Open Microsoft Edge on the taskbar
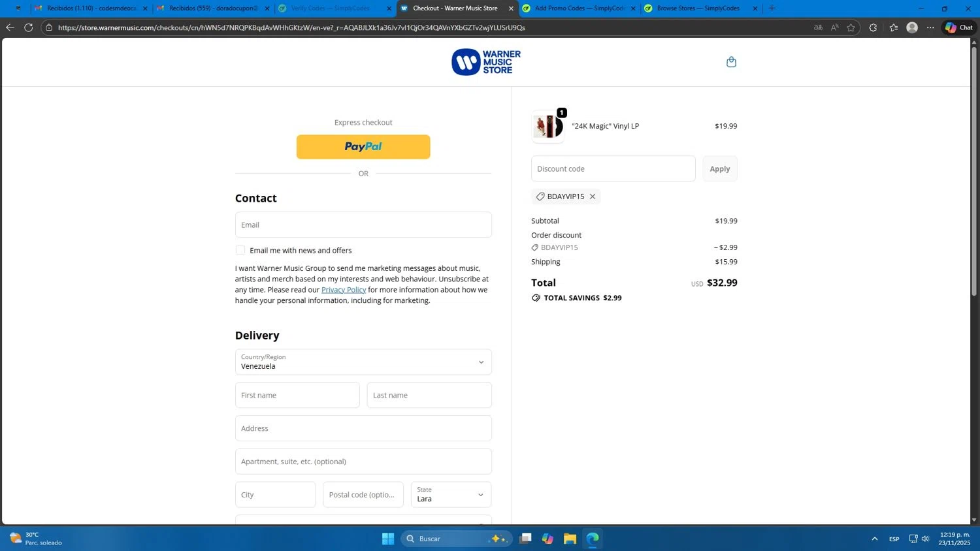Viewport: 980px width, 551px height. click(593, 539)
